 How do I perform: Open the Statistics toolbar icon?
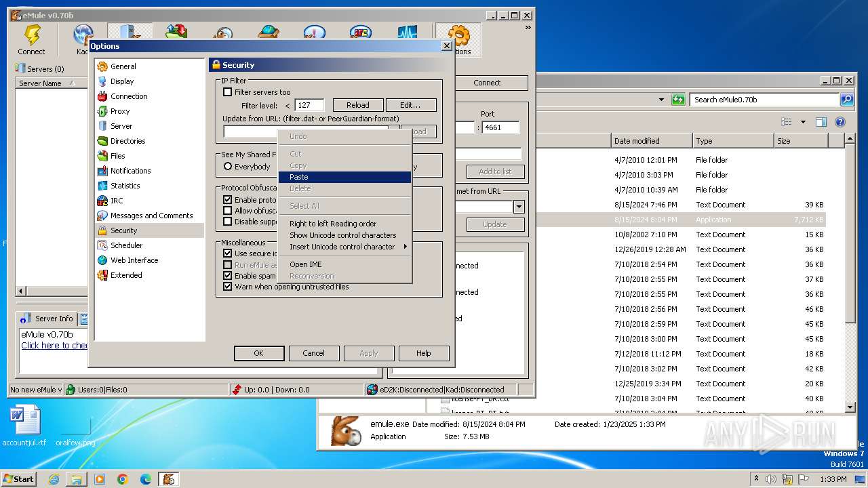tap(407, 33)
